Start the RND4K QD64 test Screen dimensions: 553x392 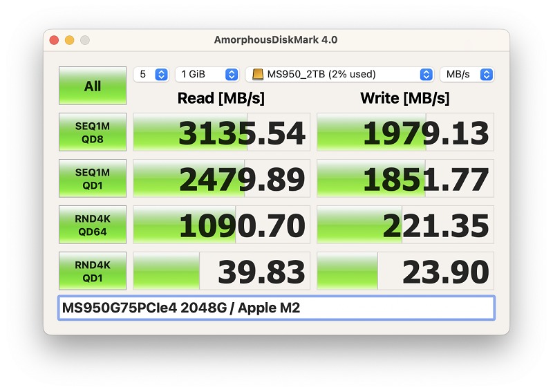[x=93, y=225]
